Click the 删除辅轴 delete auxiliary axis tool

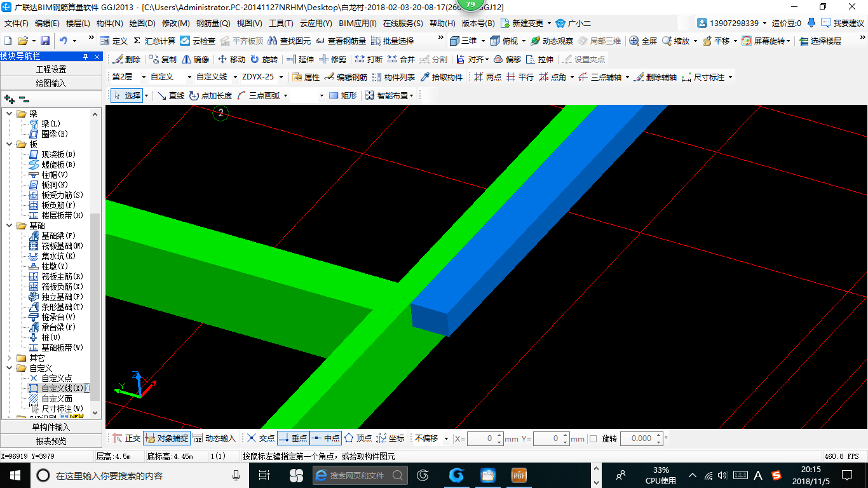click(x=655, y=77)
